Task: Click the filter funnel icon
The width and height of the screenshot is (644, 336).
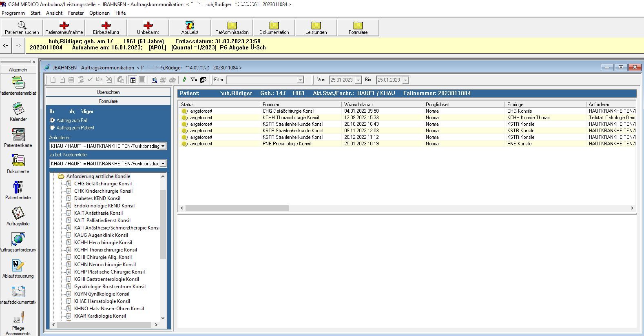Action: [x=194, y=80]
